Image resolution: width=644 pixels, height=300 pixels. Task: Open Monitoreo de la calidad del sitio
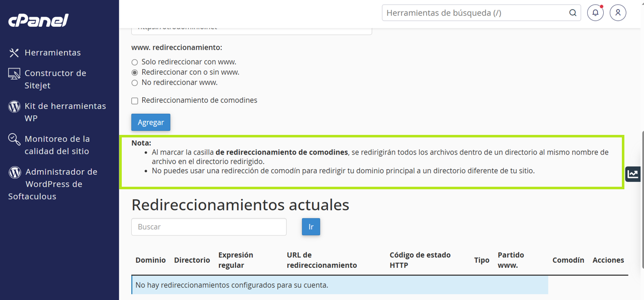[x=57, y=145]
